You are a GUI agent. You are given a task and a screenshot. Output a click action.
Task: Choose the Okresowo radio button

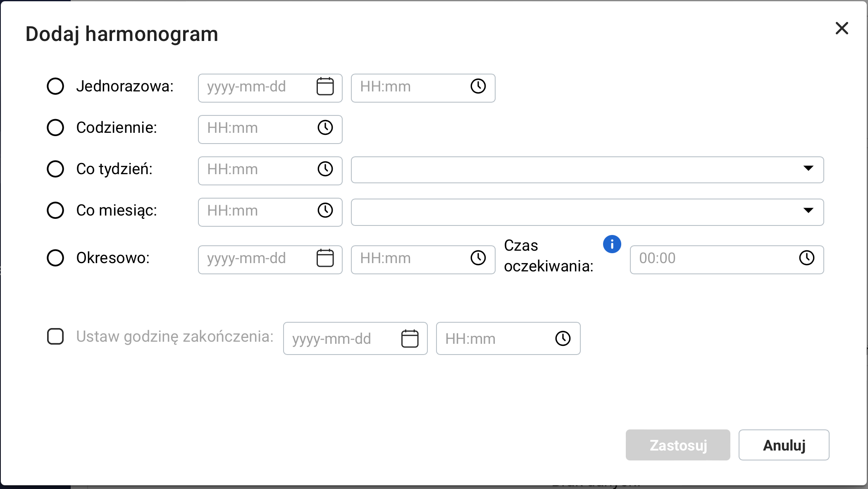[55, 258]
